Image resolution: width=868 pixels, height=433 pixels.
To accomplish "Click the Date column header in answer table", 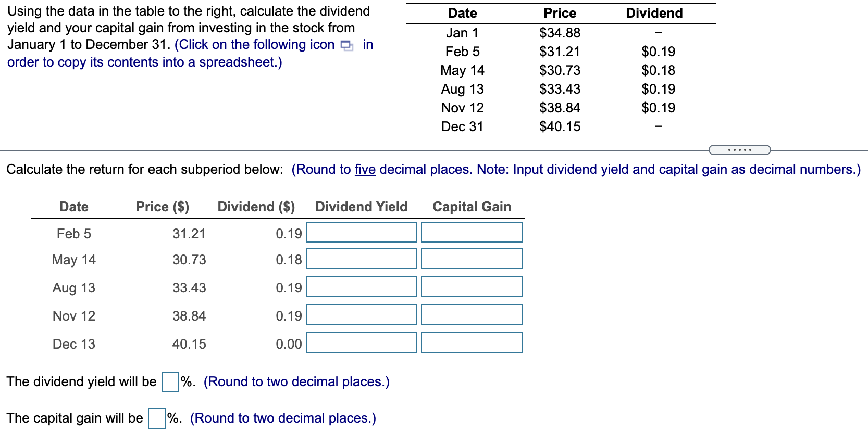I will (73, 207).
